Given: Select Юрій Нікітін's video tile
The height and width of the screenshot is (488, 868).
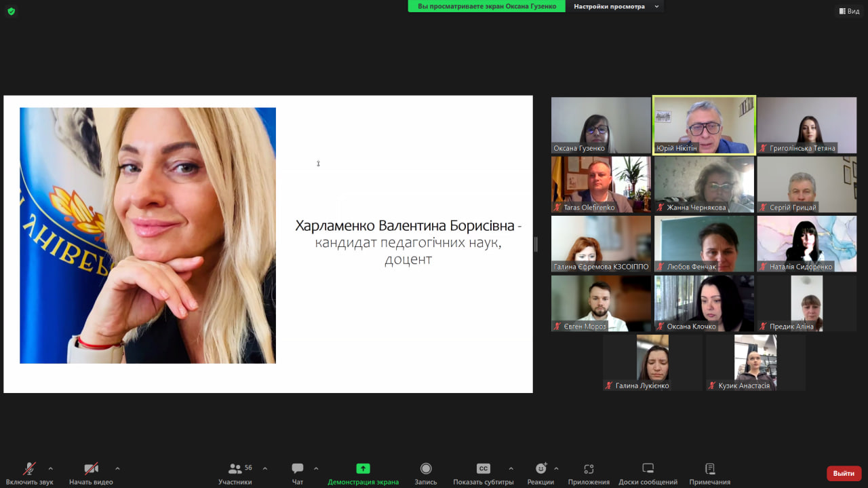Looking at the screenshot, I should (x=704, y=125).
